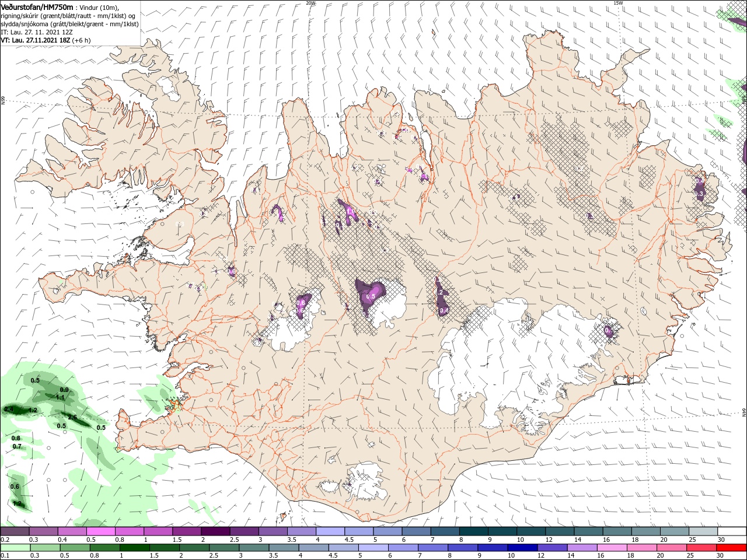The width and height of the screenshot is (747, 560).
Task: Choose the bottom-row swatch labeled 4.5
Action: tap(344, 548)
